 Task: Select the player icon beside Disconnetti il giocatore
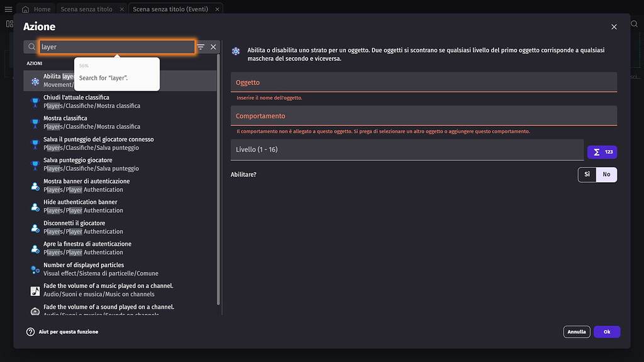pos(34,226)
